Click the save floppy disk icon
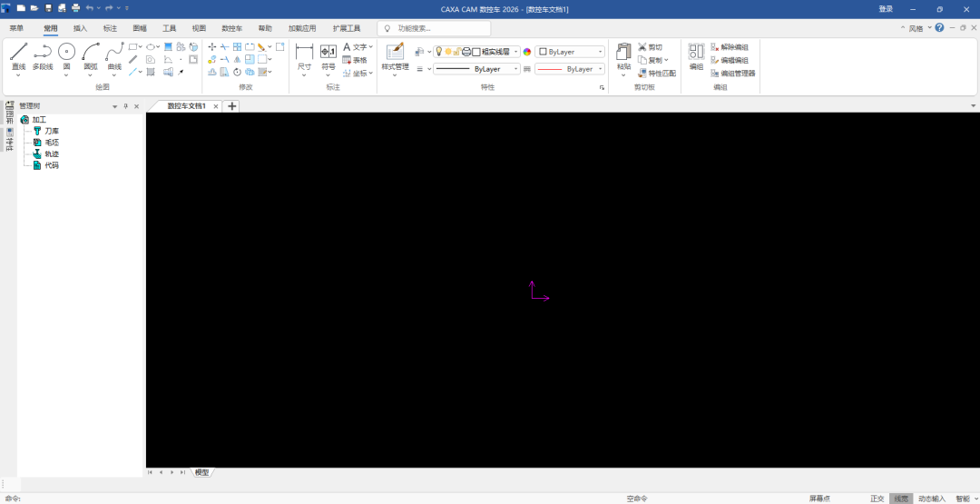This screenshot has height=504, width=980. pyautogui.click(x=48, y=8)
